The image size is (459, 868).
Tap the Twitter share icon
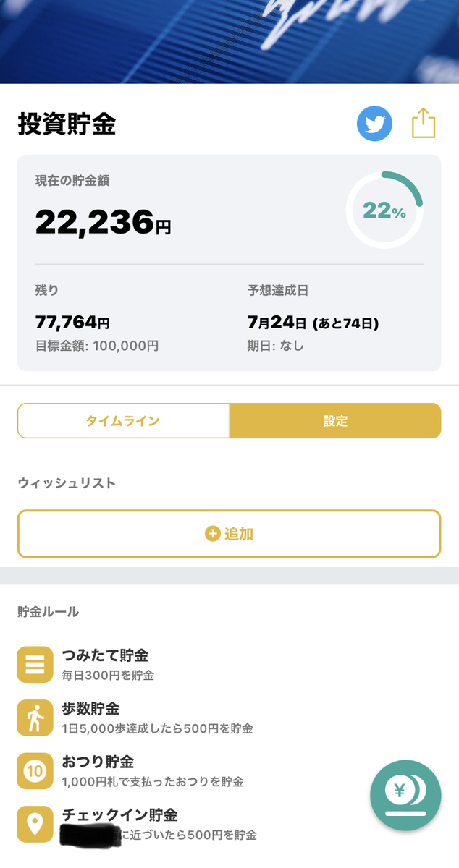tap(374, 124)
